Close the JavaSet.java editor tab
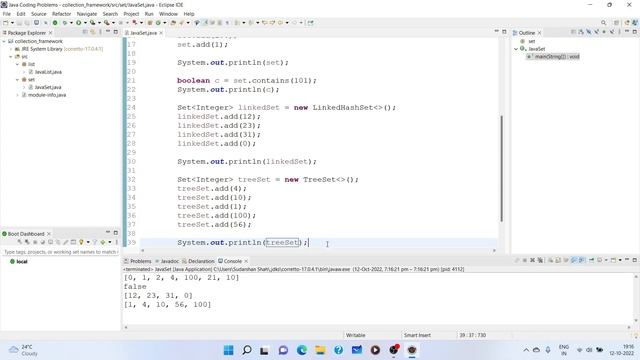Image resolution: width=640 pixels, height=360 pixels. (x=161, y=33)
